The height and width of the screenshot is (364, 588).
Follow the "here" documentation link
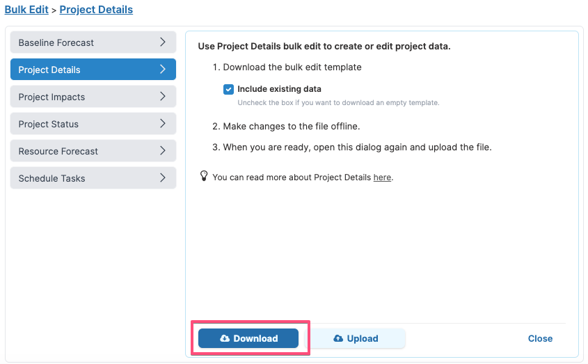pyautogui.click(x=382, y=177)
